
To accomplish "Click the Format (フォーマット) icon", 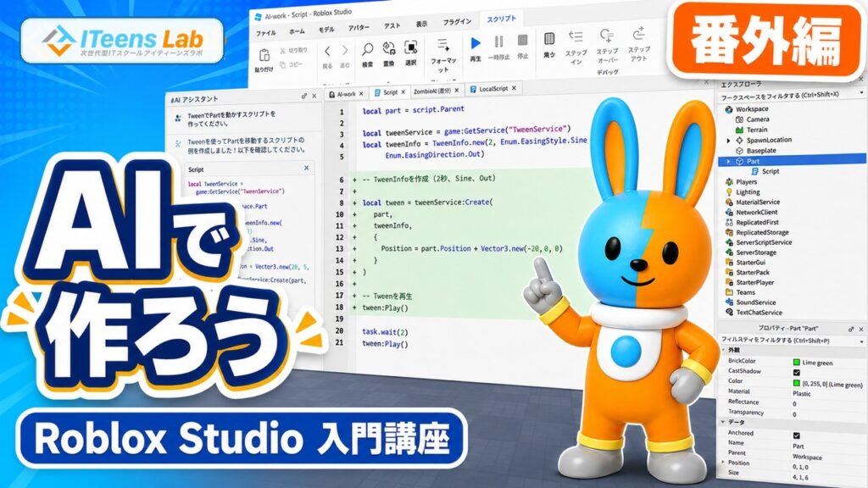I will 442,45.
